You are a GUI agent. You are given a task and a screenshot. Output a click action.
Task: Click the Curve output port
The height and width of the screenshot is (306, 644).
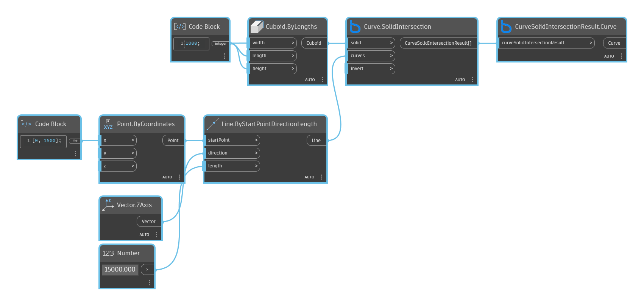pos(614,43)
